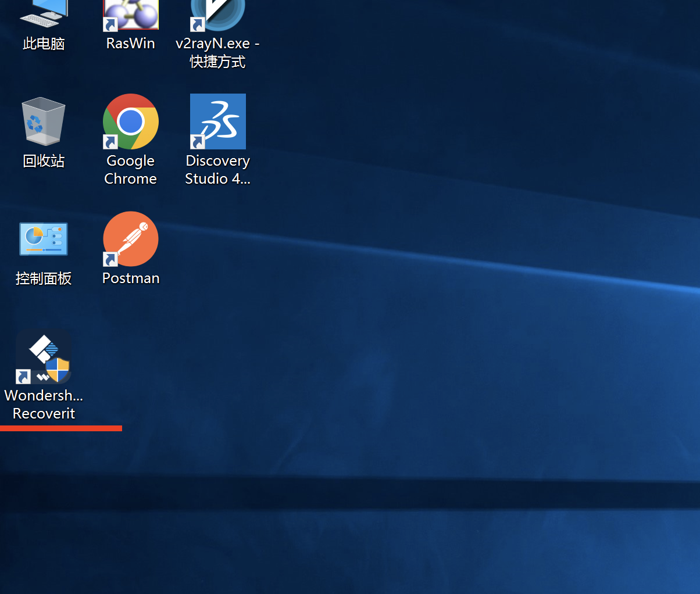The width and height of the screenshot is (700, 594).
Task: Select the Wondershare Recoverit shortcut icon
Action: (x=44, y=357)
